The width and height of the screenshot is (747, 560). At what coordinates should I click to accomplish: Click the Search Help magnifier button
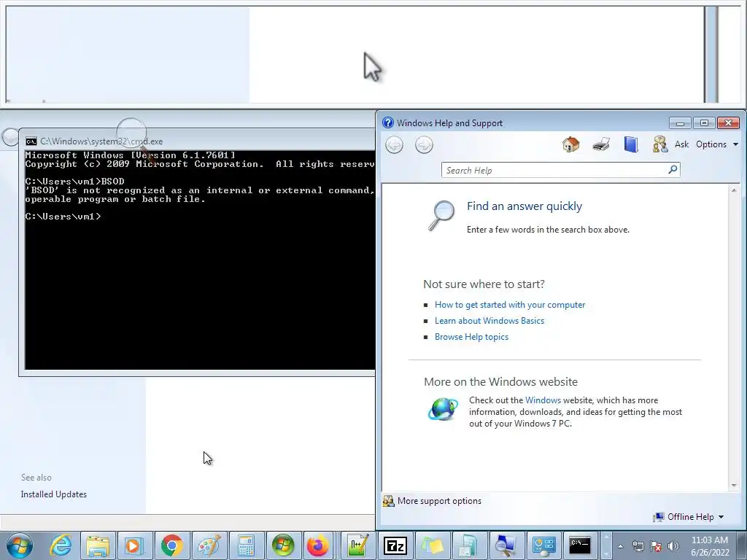[673, 169]
